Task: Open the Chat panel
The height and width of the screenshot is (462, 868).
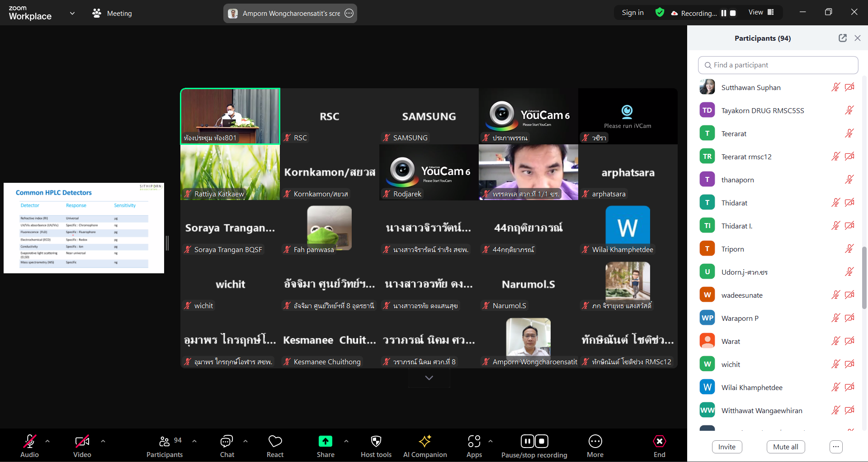Action: pos(226,446)
